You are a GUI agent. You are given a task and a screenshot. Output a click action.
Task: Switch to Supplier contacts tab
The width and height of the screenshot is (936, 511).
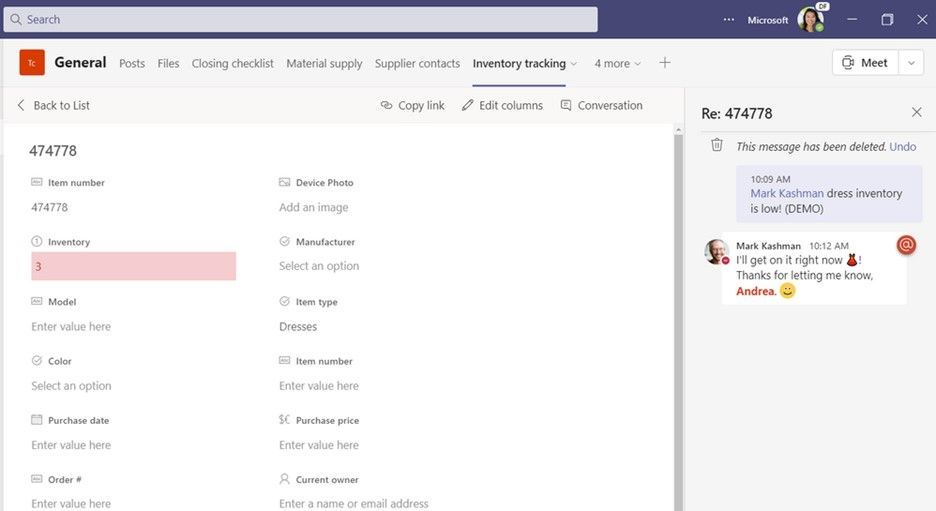pos(417,63)
